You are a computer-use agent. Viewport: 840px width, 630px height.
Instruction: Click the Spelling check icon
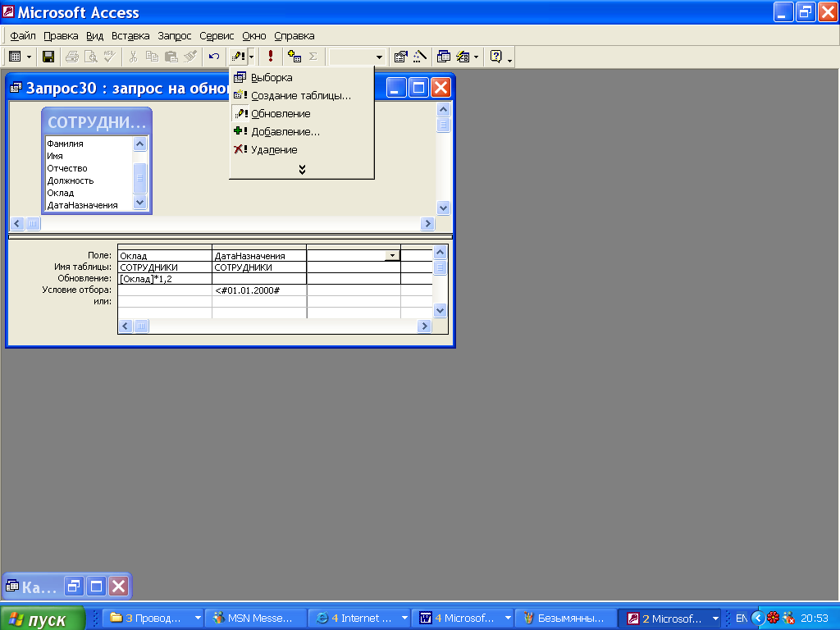[x=109, y=57]
